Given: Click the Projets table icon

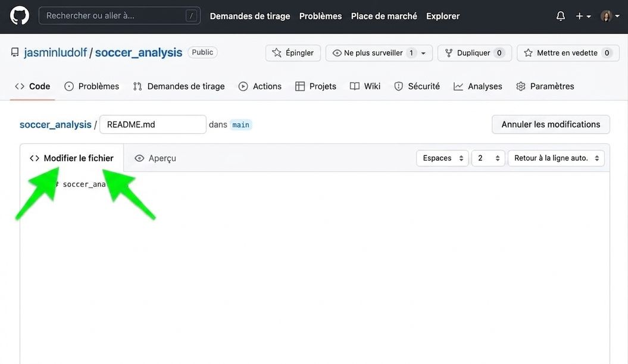Looking at the screenshot, I should [300, 86].
